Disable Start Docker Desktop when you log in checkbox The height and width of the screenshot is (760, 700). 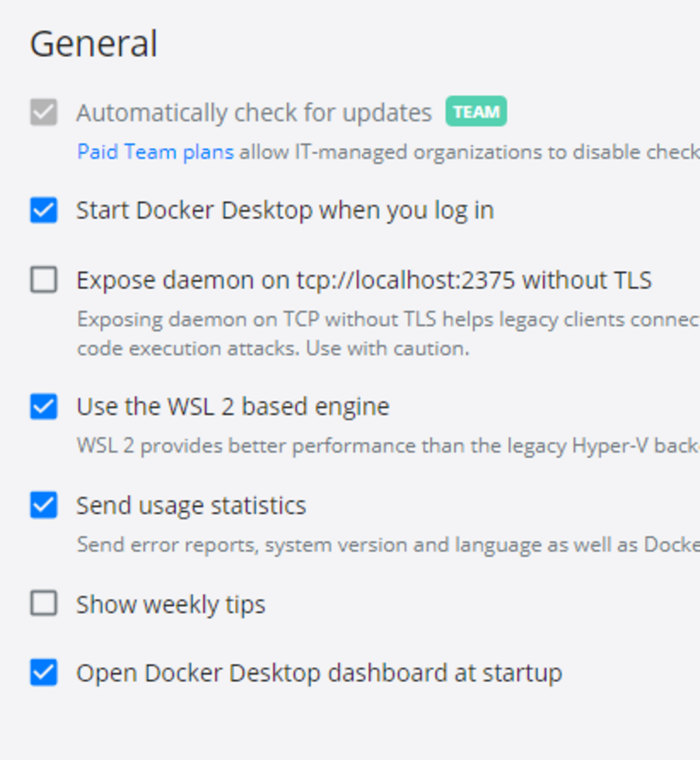pos(44,210)
